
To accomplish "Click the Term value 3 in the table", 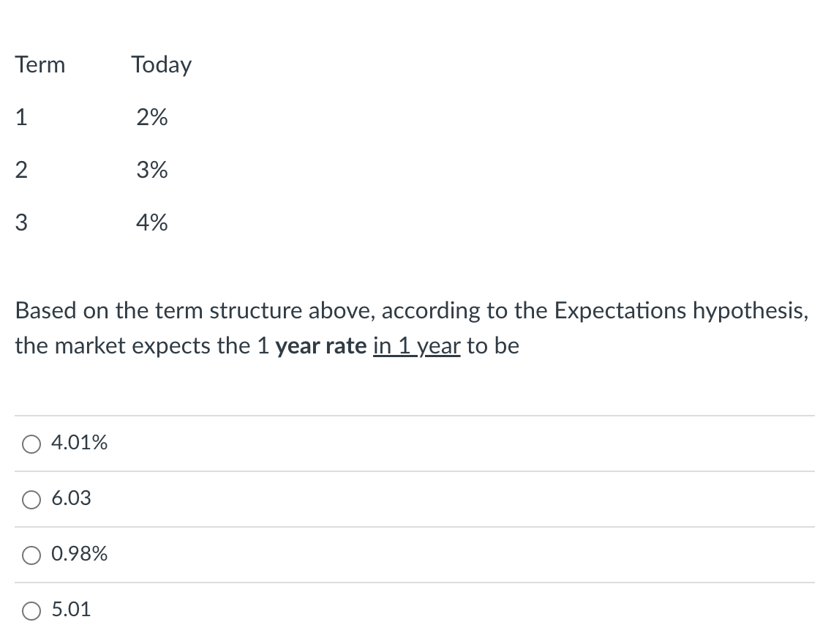I will coord(21,222).
